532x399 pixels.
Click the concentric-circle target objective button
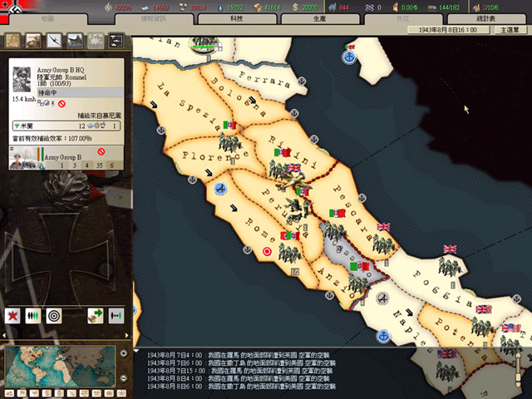[x=54, y=316]
